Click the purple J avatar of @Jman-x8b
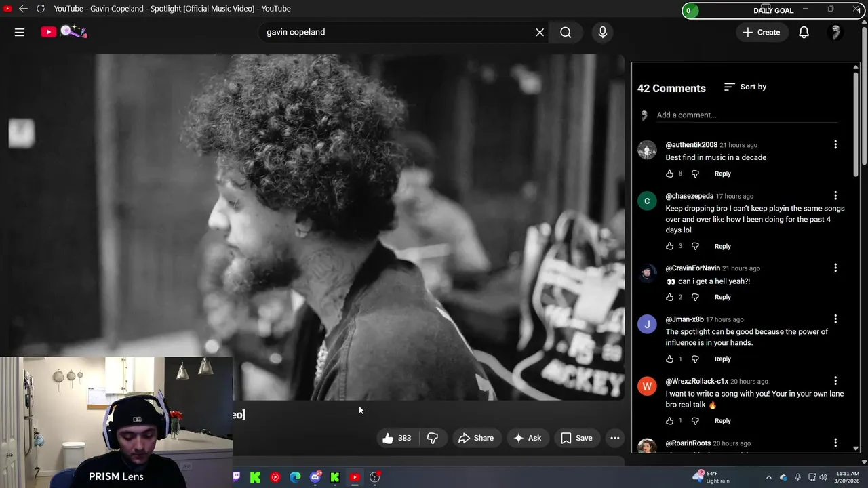The width and height of the screenshot is (868, 488). [x=647, y=324]
